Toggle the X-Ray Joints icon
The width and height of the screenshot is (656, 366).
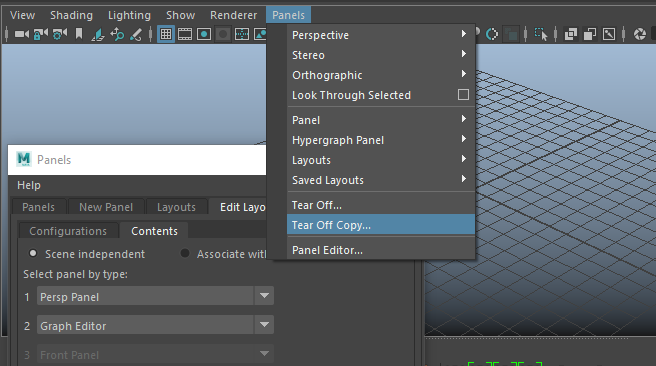click(x=609, y=34)
